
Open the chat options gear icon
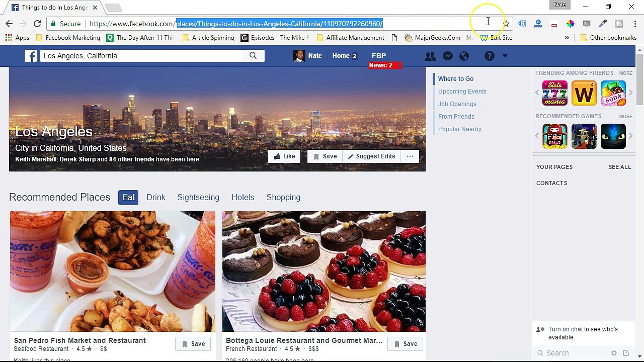tap(613, 353)
